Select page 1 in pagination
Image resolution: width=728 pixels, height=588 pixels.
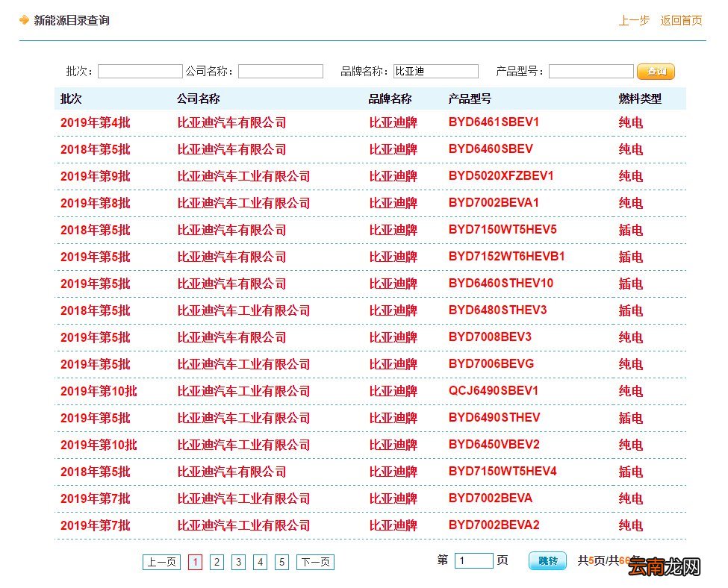pos(195,562)
